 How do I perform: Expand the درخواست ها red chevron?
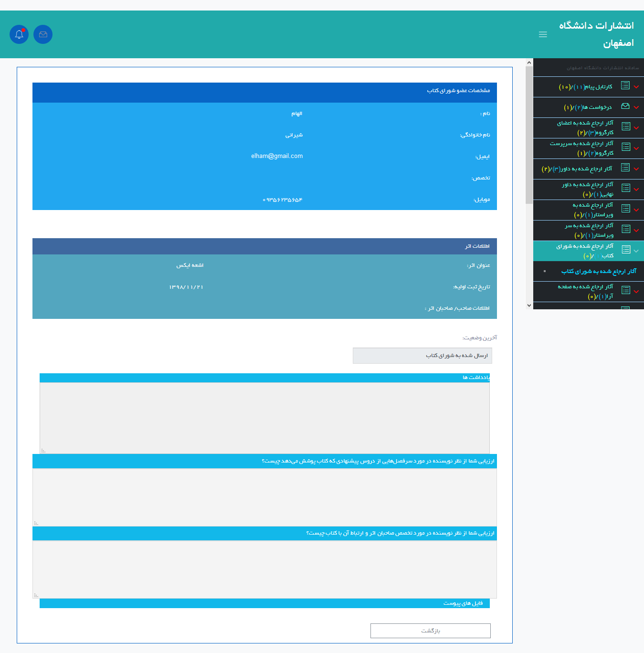coord(636,107)
